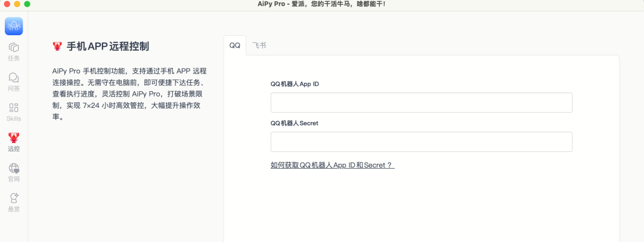Click the QQ机器人 App ID field label
Image resolution: width=644 pixels, height=242 pixels.
coord(295,84)
